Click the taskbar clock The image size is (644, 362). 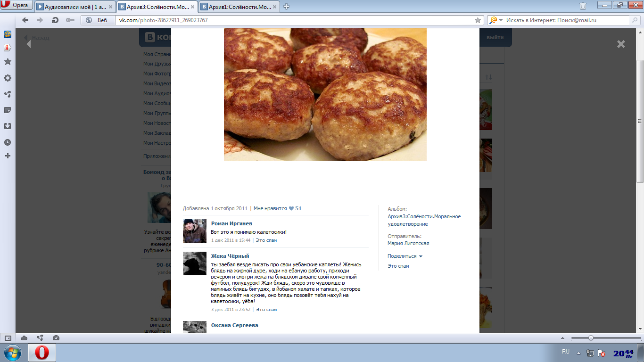pos(623,353)
